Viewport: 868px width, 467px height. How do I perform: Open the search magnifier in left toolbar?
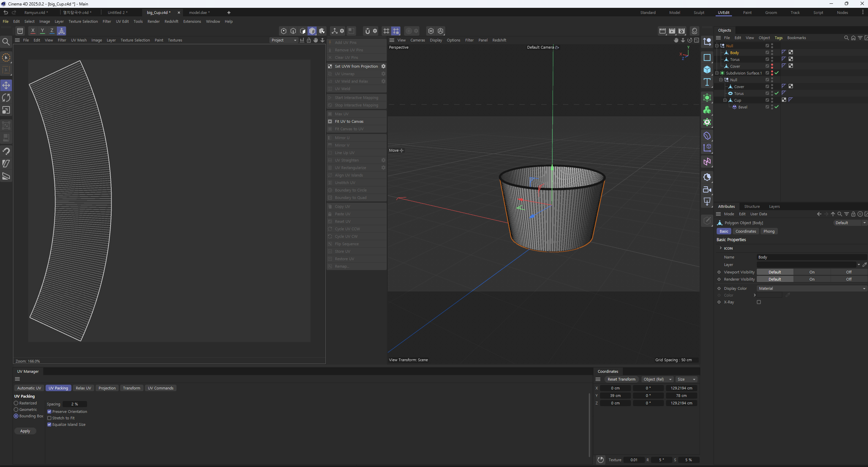click(6, 42)
